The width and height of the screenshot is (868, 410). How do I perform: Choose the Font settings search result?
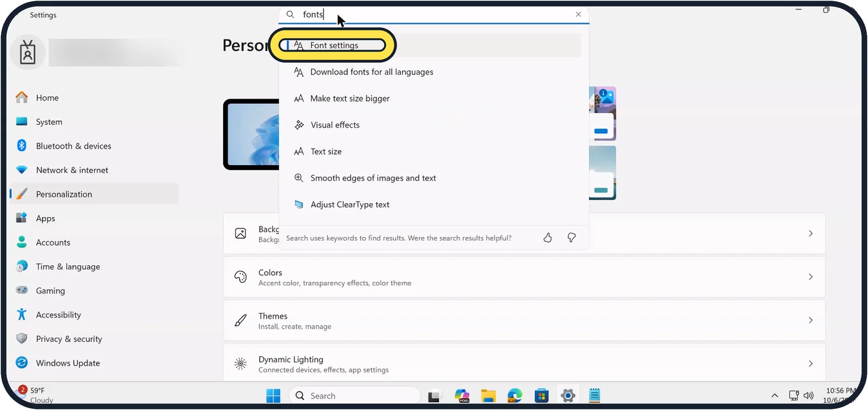coord(434,45)
